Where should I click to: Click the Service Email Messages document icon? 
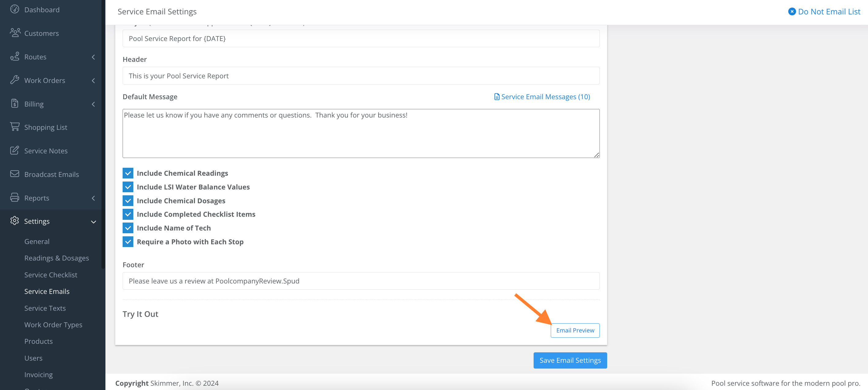click(x=497, y=97)
